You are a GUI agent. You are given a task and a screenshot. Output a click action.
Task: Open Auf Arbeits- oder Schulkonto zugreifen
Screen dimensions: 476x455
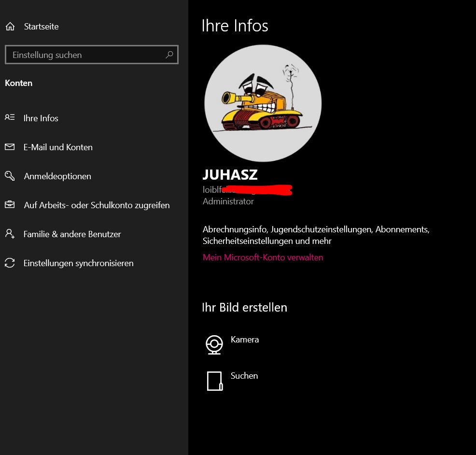tap(97, 205)
